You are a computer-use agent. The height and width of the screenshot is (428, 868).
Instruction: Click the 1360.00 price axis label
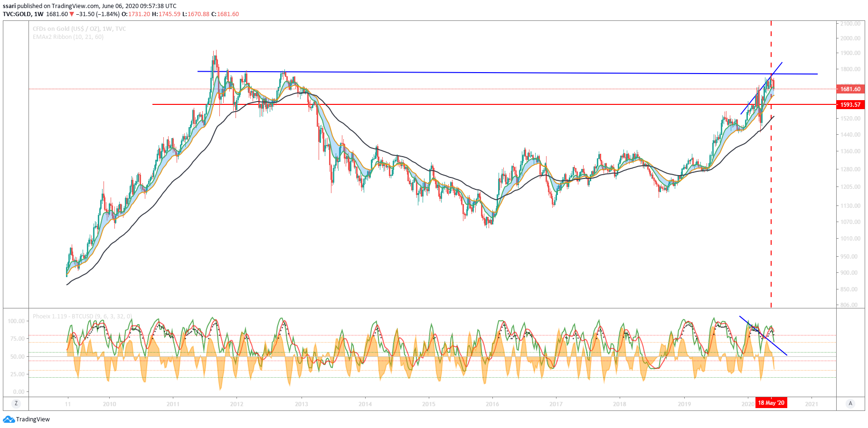pyautogui.click(x=850, y=151)
